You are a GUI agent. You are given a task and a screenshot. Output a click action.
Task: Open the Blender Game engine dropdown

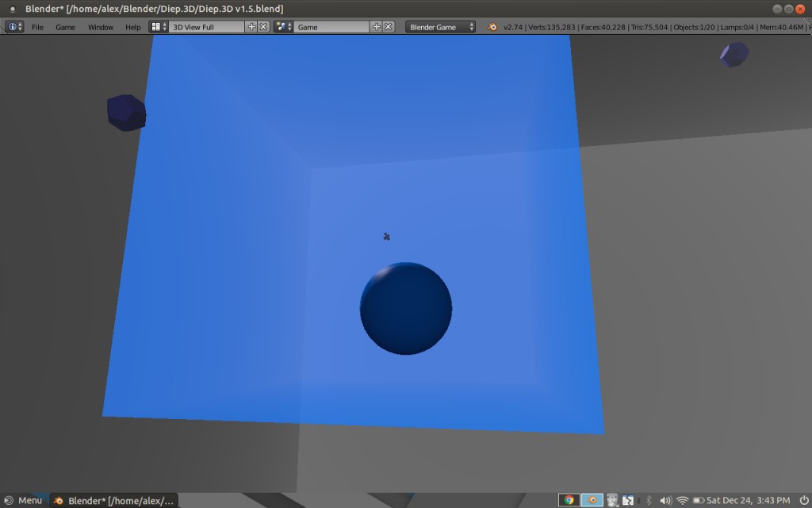tap(441, 26)
